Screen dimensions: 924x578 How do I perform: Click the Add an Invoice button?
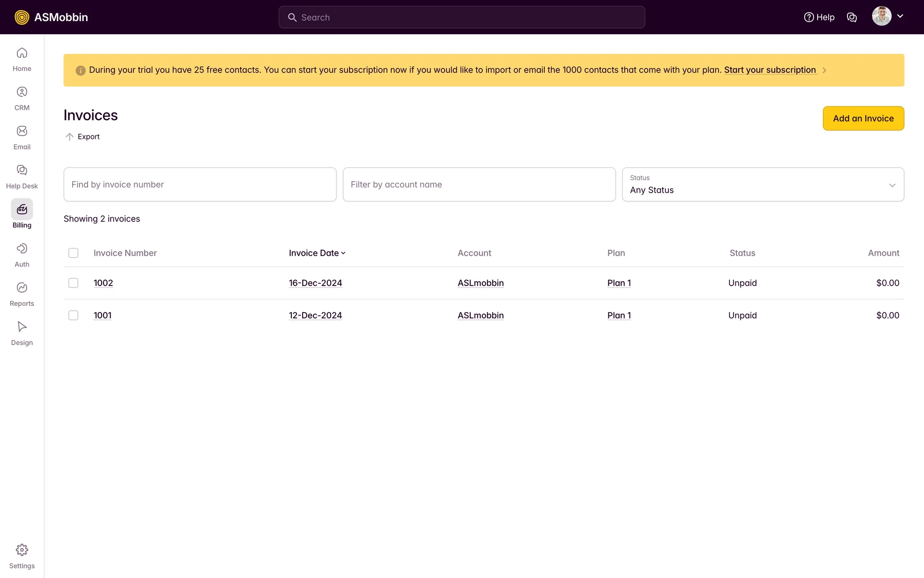(x=863, y=118)
